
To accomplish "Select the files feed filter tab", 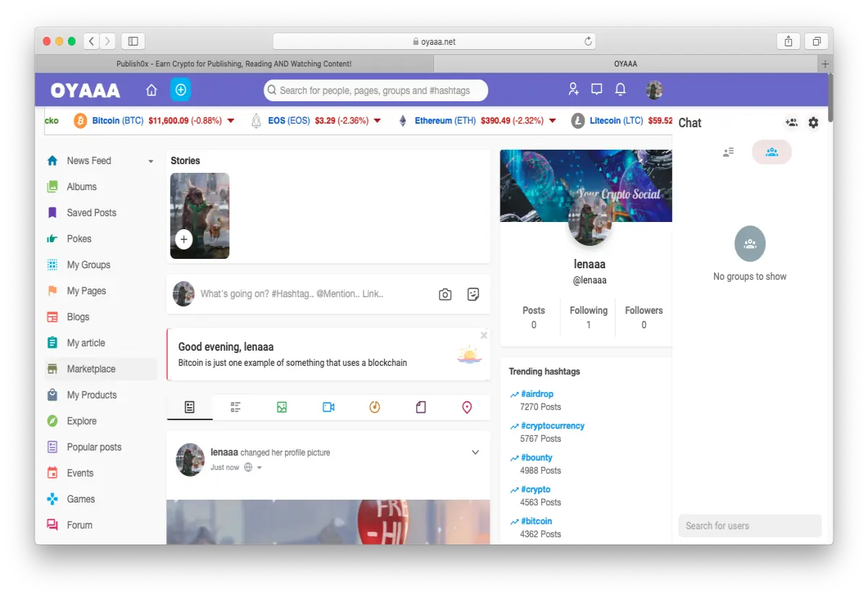I will (x=421, y=408).
